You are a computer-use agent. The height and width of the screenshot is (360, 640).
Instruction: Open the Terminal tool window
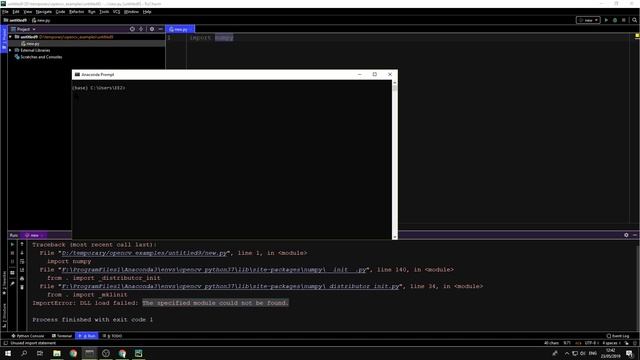pos(62,336)
